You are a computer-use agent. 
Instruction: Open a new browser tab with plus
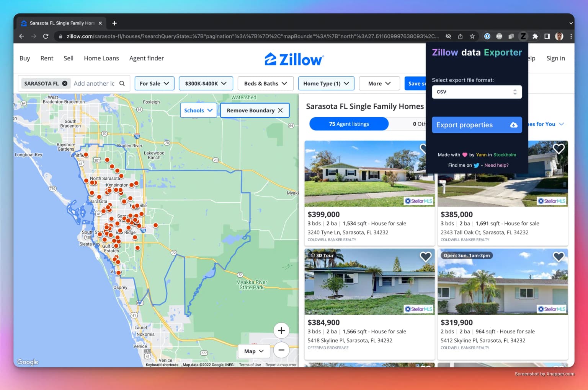click(x=114, y=23)
